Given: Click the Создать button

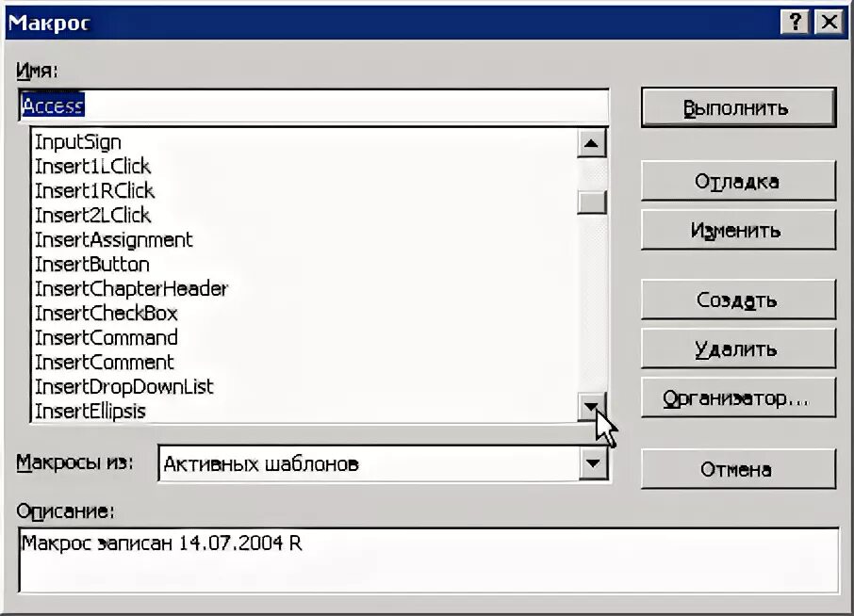Looking at the screenshot, I should pos(738,300).
